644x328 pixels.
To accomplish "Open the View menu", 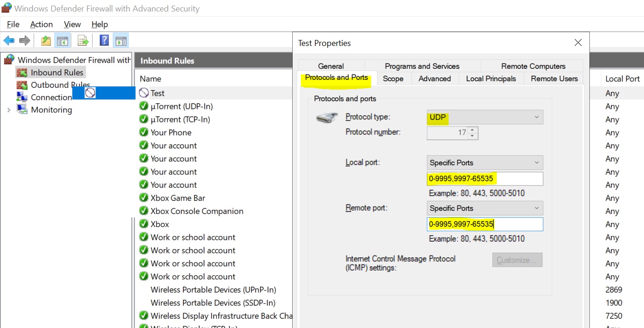I will [x=72, y=24].
